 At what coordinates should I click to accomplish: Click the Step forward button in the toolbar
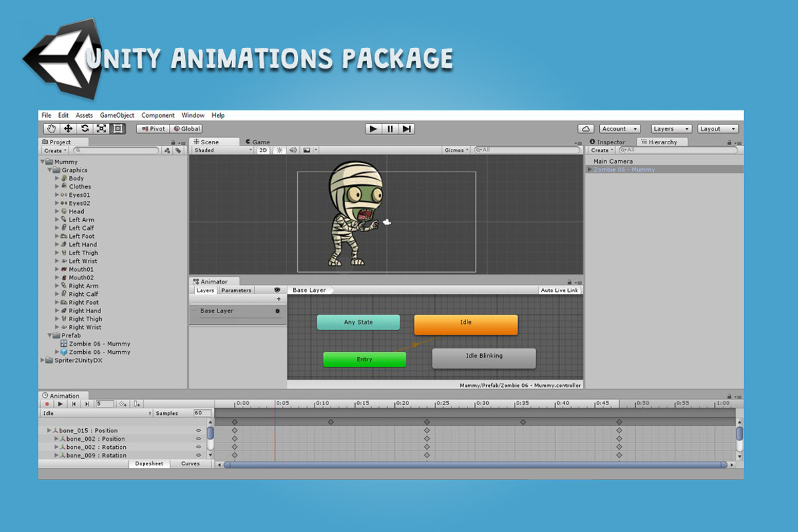[407, 128]
